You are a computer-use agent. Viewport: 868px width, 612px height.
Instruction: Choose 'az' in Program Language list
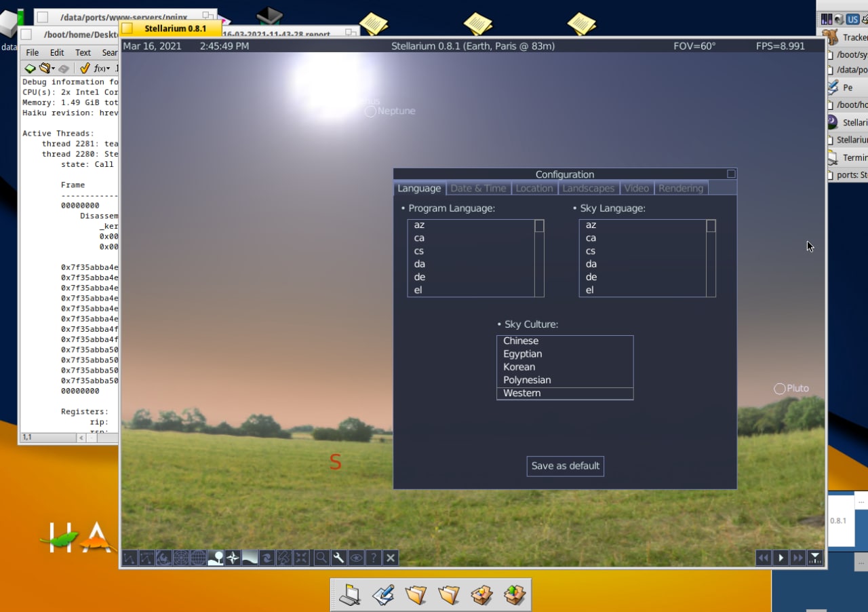click(471, 225)
